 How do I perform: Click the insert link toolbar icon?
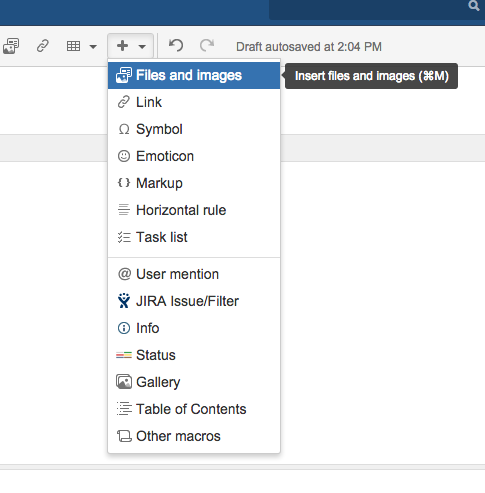(43, 46)
